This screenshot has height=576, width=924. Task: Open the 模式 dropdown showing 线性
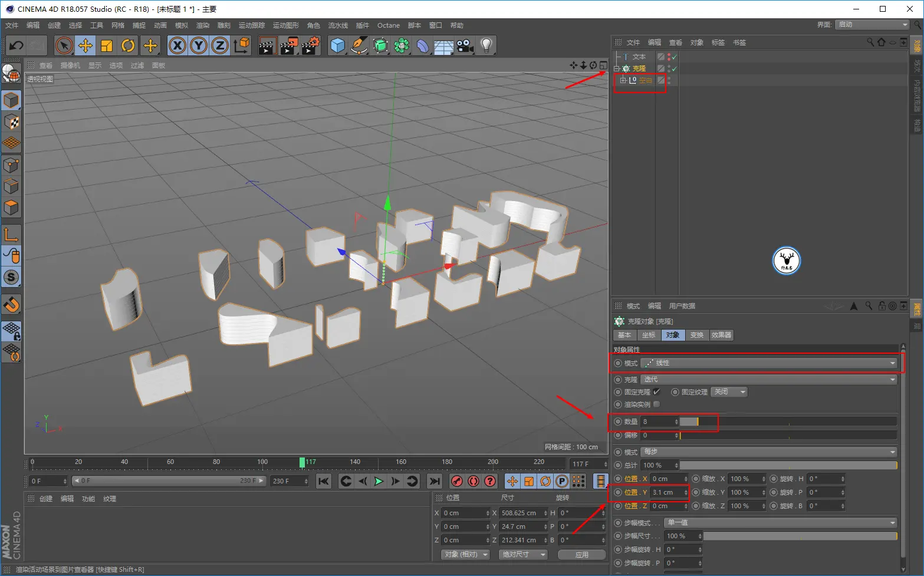tap(769, 363)
